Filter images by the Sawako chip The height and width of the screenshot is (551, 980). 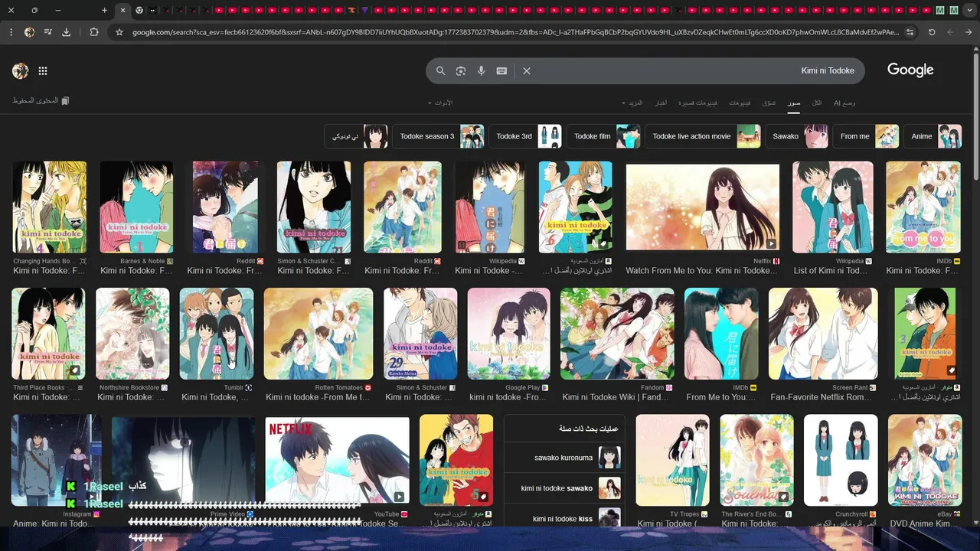tap(796, 136)
